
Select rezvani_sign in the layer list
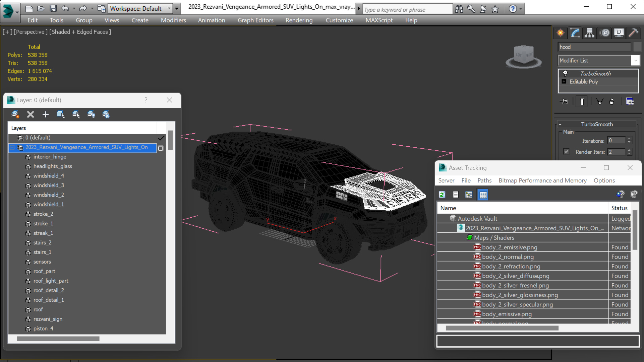[48, 319]
